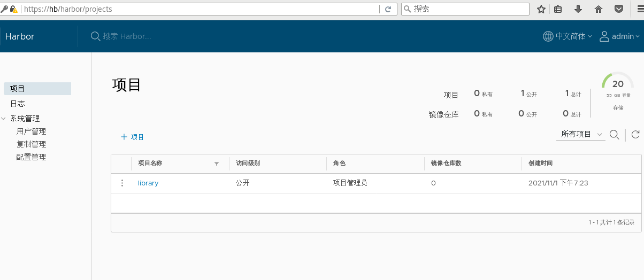Open 日志 in the sidebar
This screenshot has height=280, width=644.
point(18,104)
